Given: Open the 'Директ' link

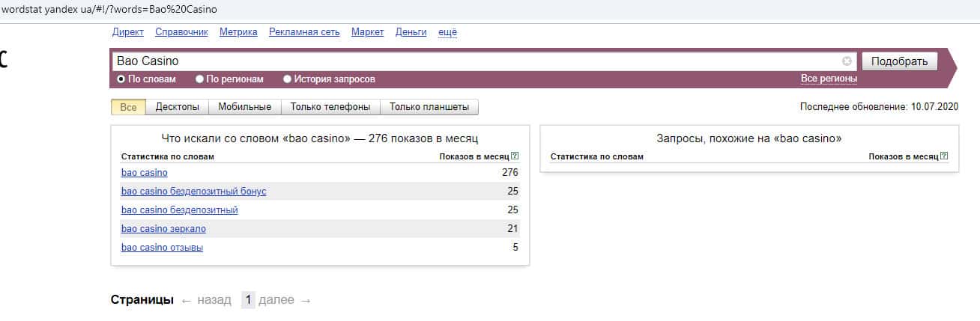Looking at the screenshot, I should point(128,32).
